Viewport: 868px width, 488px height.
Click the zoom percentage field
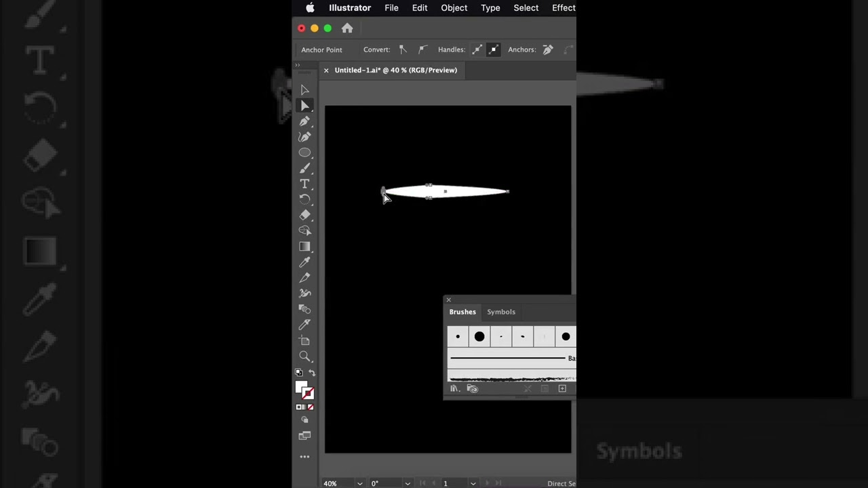click(338, 483)
